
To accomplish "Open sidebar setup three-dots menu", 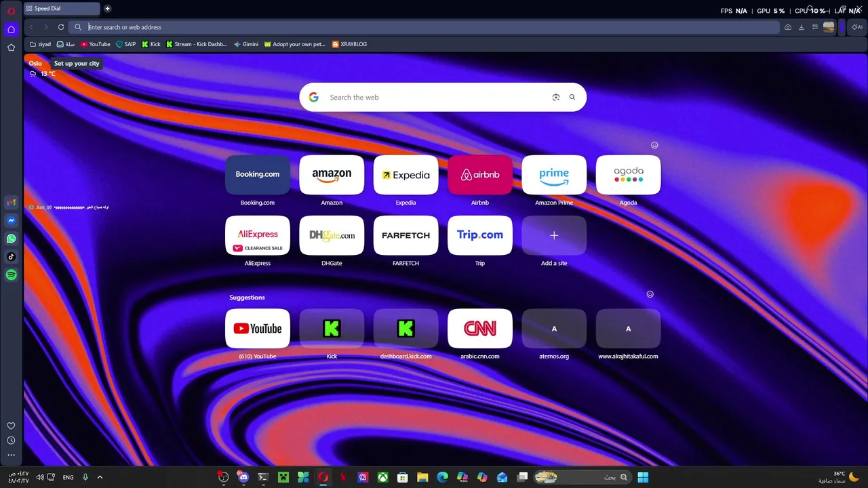I will 11,455.
